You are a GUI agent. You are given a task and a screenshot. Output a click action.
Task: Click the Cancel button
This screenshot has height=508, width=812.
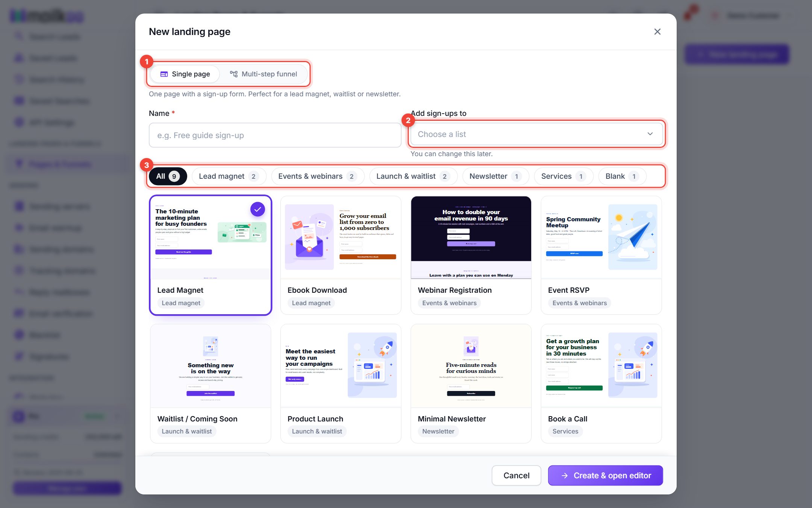[x=516, y=475]
